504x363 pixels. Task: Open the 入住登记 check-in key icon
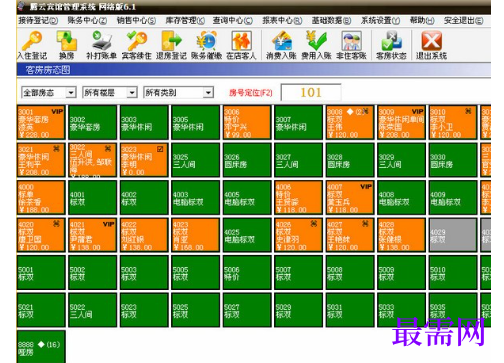[32, 45]
